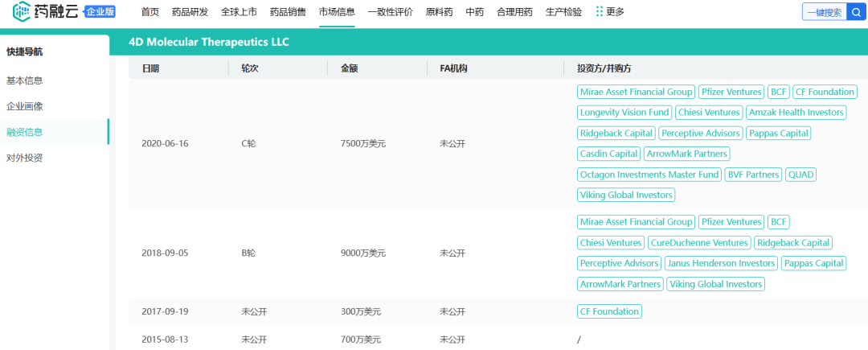The image size is (868, 350).
Task: Click Pfizer Ventures tag in B轮 row
Action: 731,222
